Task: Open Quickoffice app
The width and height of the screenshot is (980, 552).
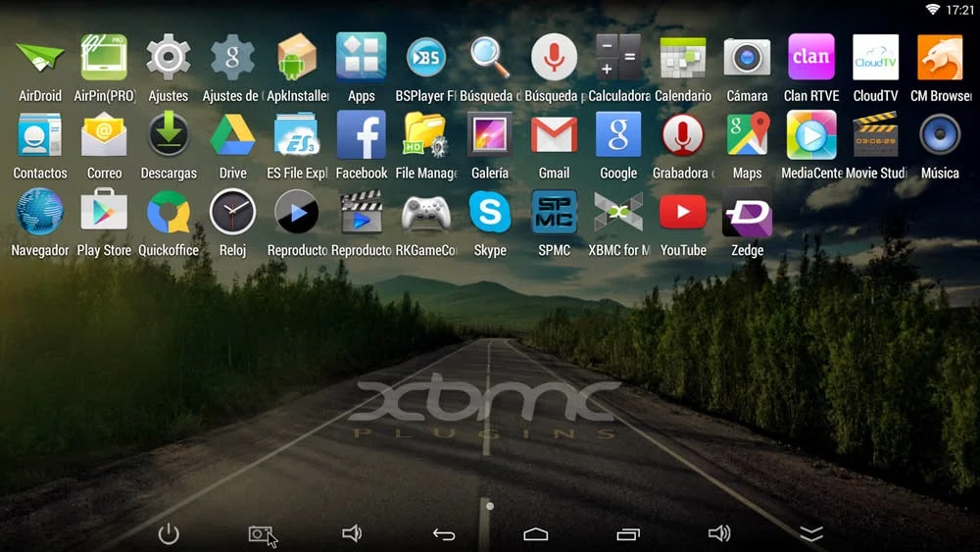Action: coord(169,212)
